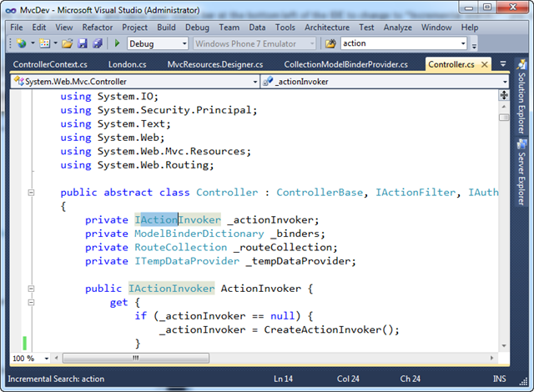
Task: Open the Test menu
Action: [366, 28]
